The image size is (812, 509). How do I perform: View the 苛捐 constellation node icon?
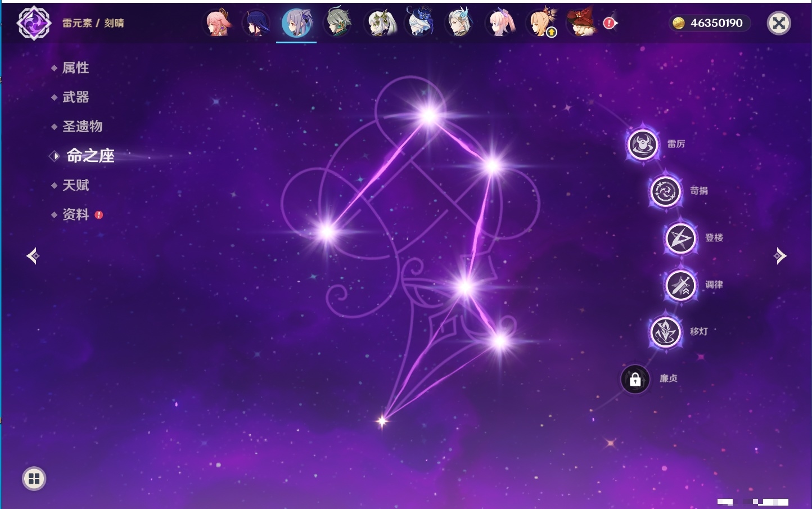point(665,191)
